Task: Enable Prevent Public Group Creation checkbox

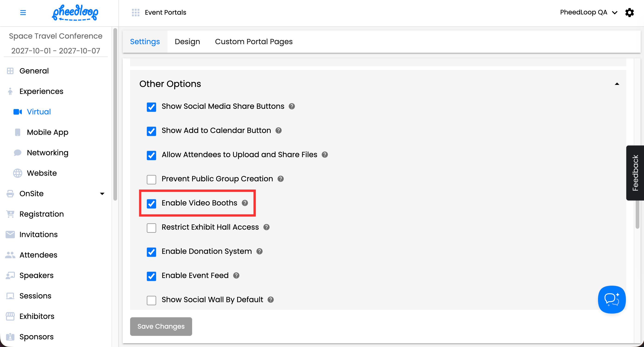Action: pos(151,179)
